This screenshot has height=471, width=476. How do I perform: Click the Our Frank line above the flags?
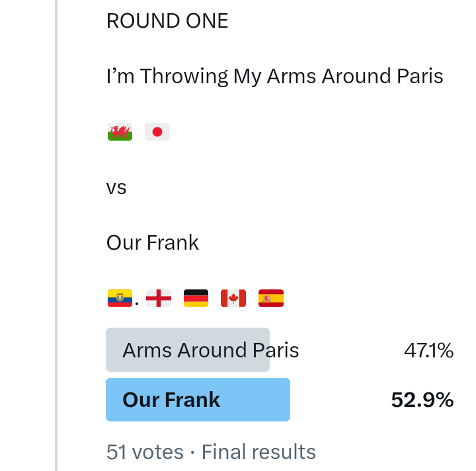click(x=153, y=243)
